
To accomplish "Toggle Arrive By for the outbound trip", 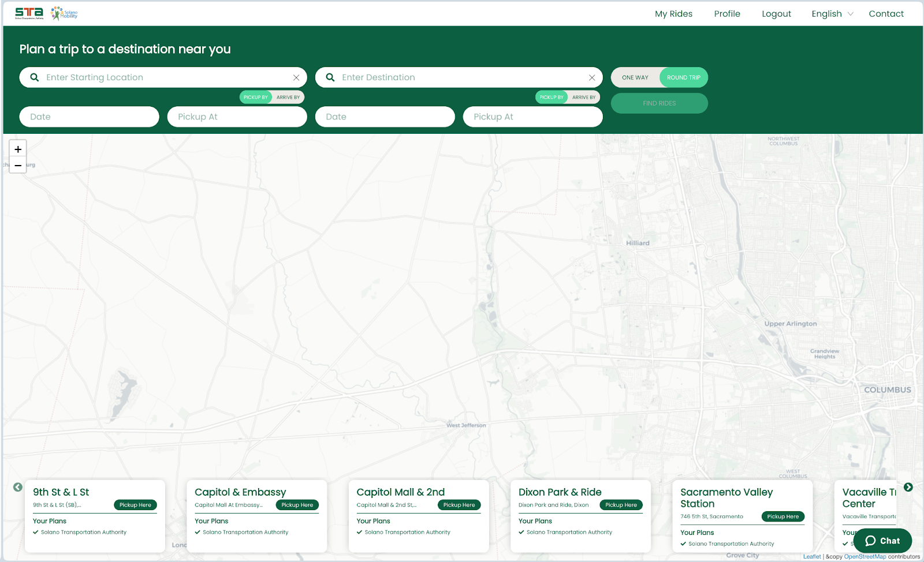I will [288, 98].
